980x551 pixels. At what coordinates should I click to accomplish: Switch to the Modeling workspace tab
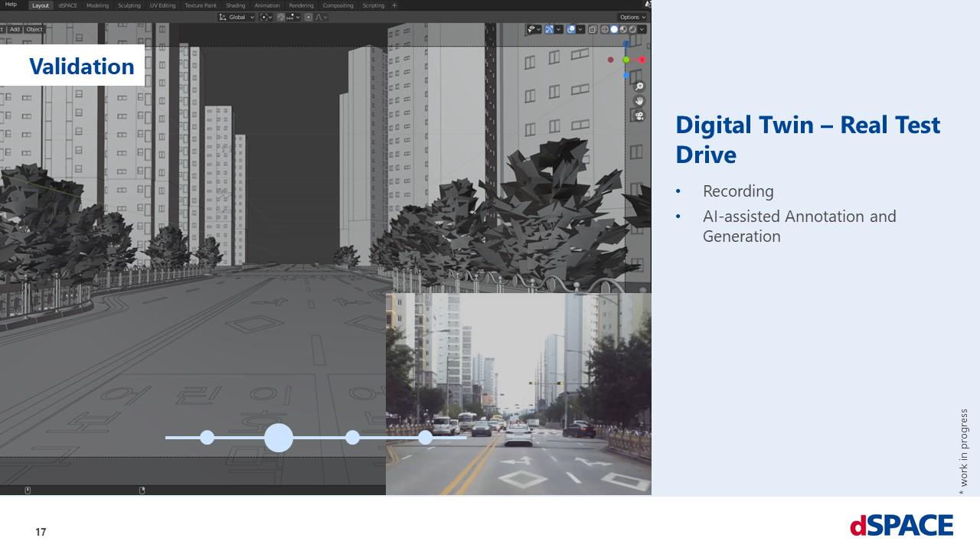click(x=97, y=5)
